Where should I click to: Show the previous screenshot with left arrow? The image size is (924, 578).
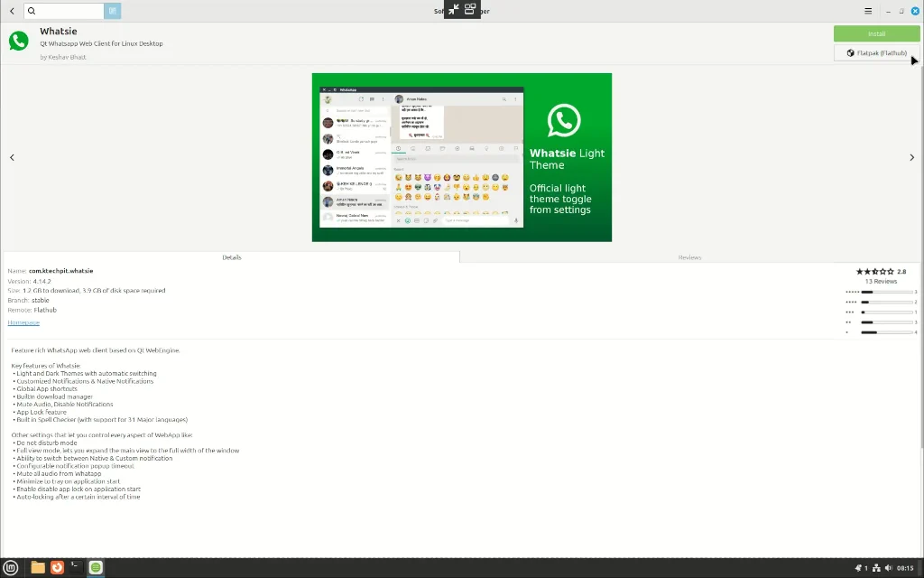pos(12,157)
